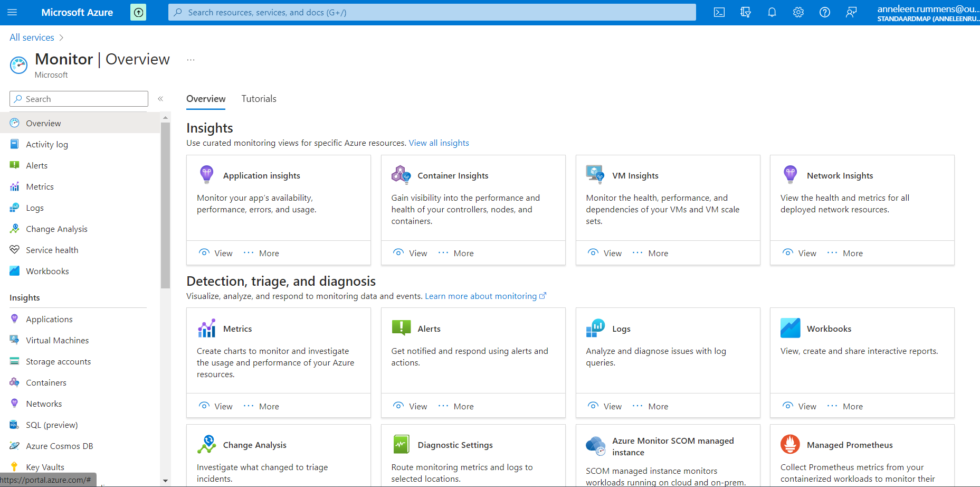The width and height of the screenshot is (980, 487).
Task: Click the Container Insights card icon
Action: 401,174
